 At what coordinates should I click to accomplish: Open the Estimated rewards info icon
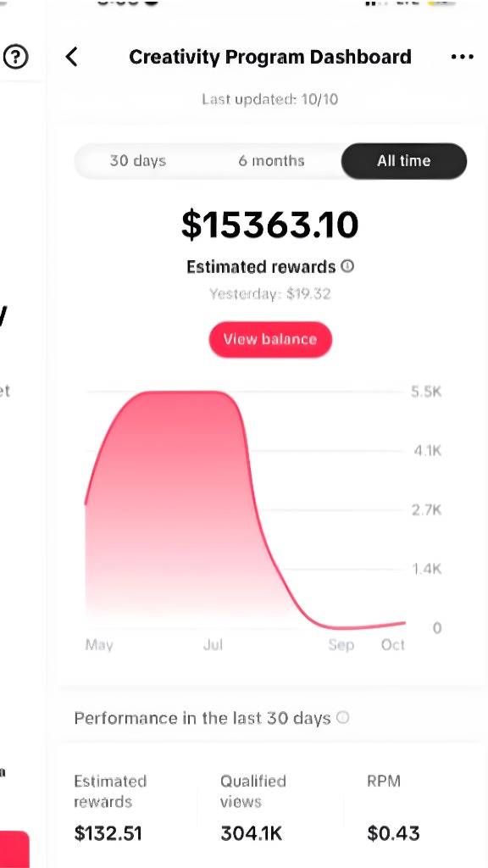[347, 266]
